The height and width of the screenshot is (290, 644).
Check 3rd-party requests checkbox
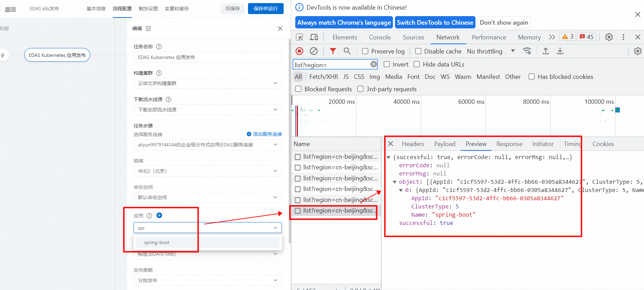[360, 89]
